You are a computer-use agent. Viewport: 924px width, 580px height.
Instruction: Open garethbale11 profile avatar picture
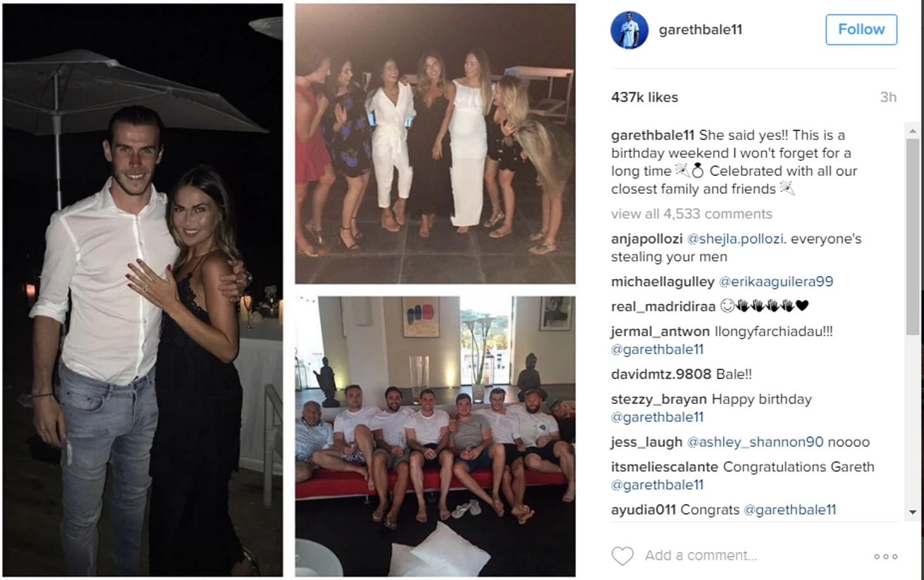click(629, 30)
